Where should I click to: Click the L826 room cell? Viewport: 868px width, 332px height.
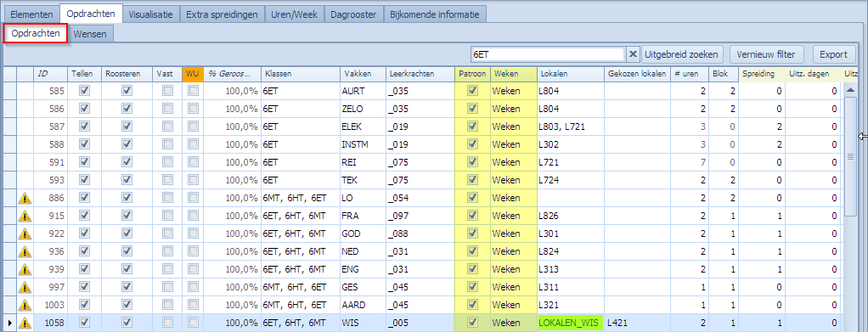(571, 215)
